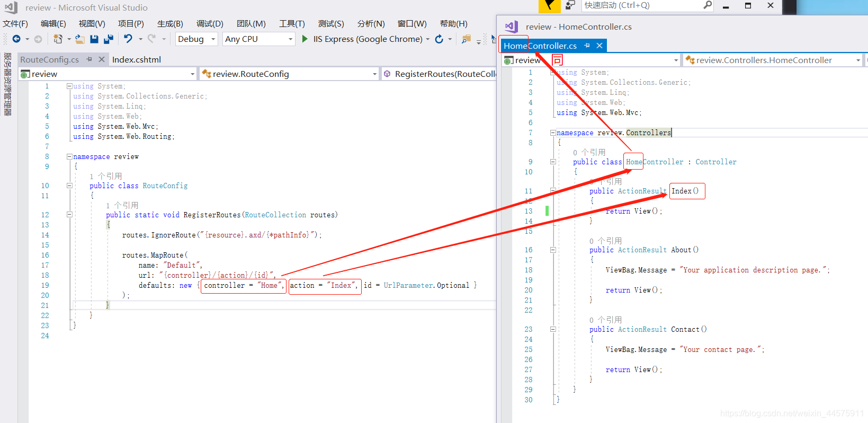Open the 项目(P) menu
The width and height of the screenshot is (868, 423).
click(x=131, y=24)
